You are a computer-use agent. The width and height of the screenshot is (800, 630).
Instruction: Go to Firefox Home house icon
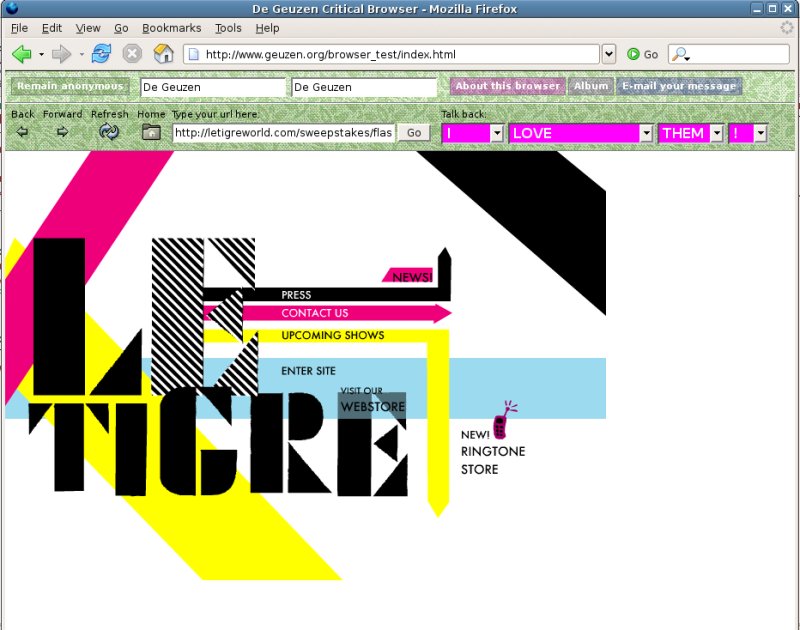pos(163,54)
